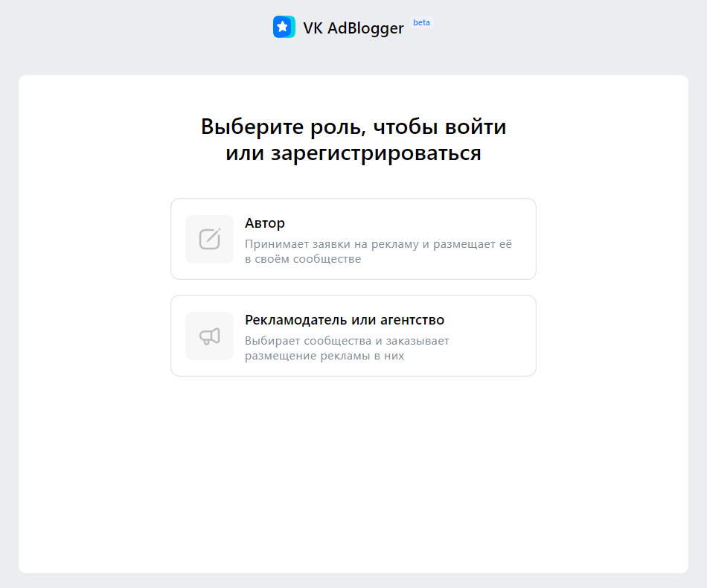Click the megaphone icon for Рекламодатель или агентство
Image resolution: width=707 pixels, height=588 pixels.
point(209,336)
